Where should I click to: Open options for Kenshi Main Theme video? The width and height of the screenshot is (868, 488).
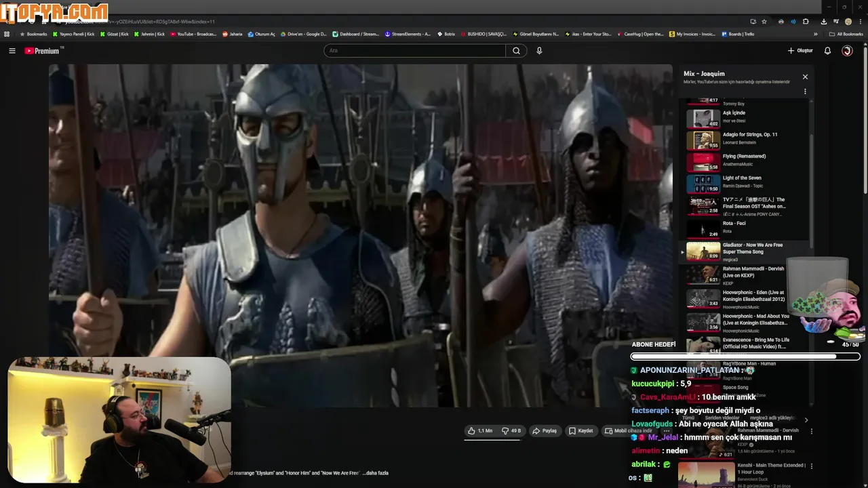(x=811, y=466)
